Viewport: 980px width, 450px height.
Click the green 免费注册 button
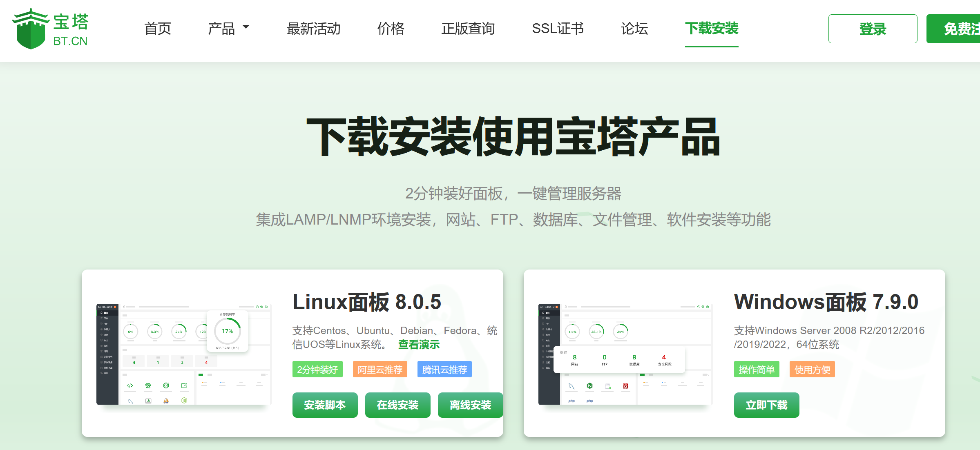pyautogui.click(x=953, y=29)
